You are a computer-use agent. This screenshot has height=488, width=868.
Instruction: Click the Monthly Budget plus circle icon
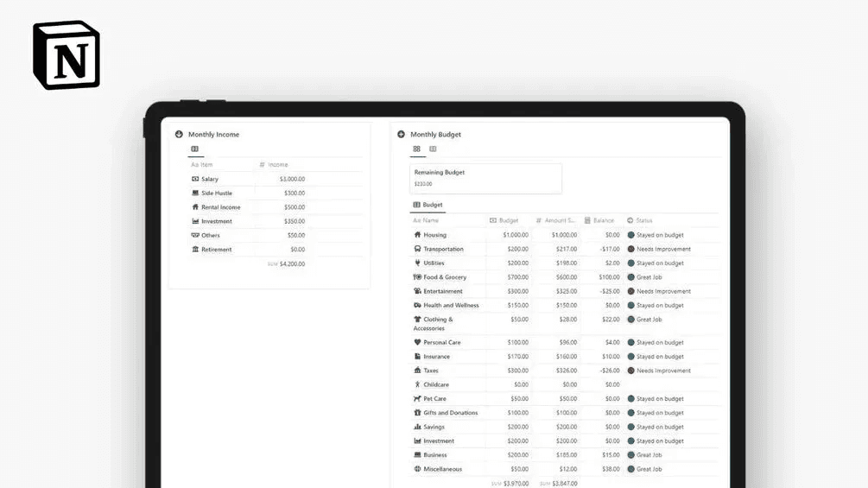coord(402,135)
